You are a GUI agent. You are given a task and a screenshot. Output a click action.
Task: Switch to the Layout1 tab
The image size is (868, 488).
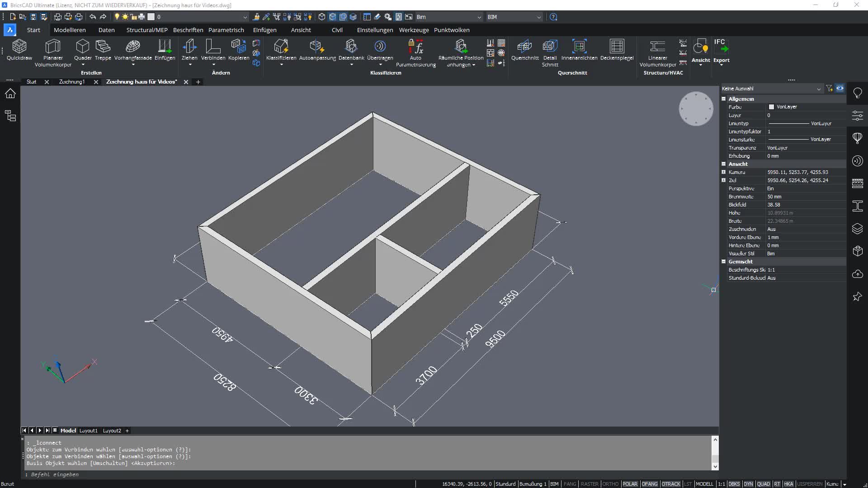89,431
